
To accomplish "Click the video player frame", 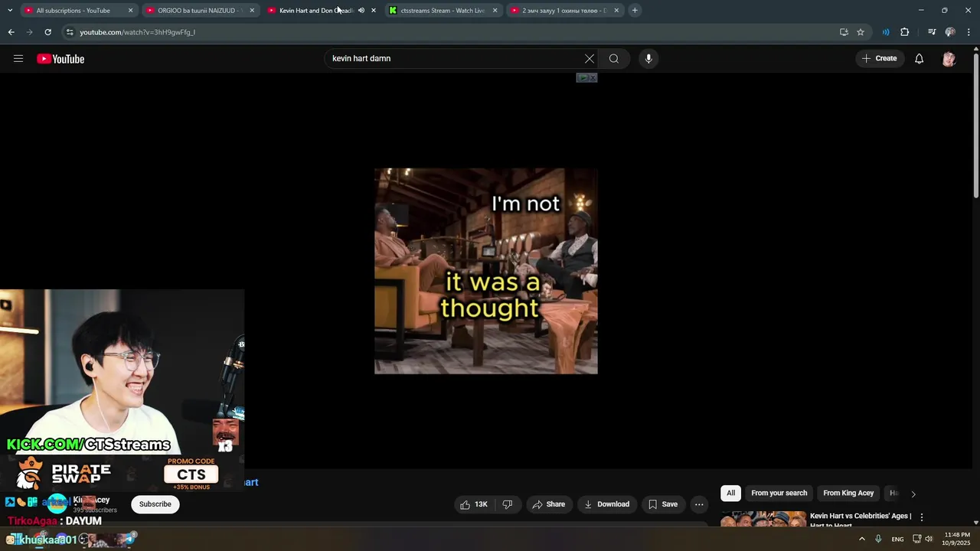I will 485,271.
